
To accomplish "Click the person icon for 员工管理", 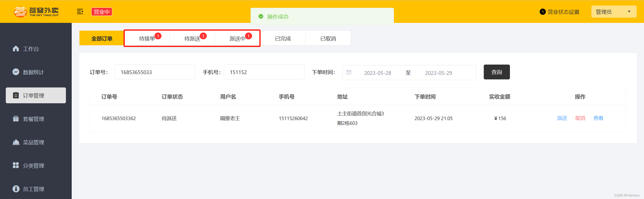I will click(x=16, y=189).
